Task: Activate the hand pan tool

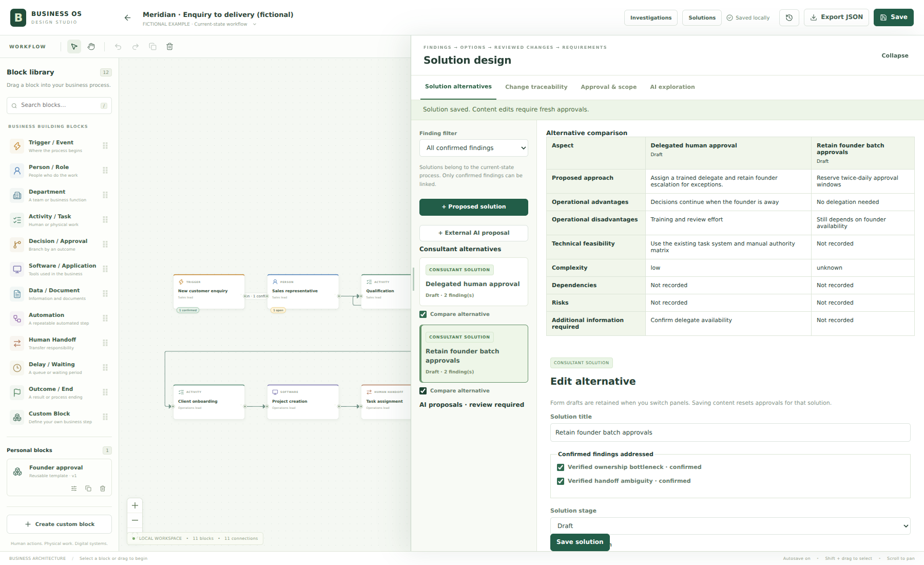Action: (91, 47)
